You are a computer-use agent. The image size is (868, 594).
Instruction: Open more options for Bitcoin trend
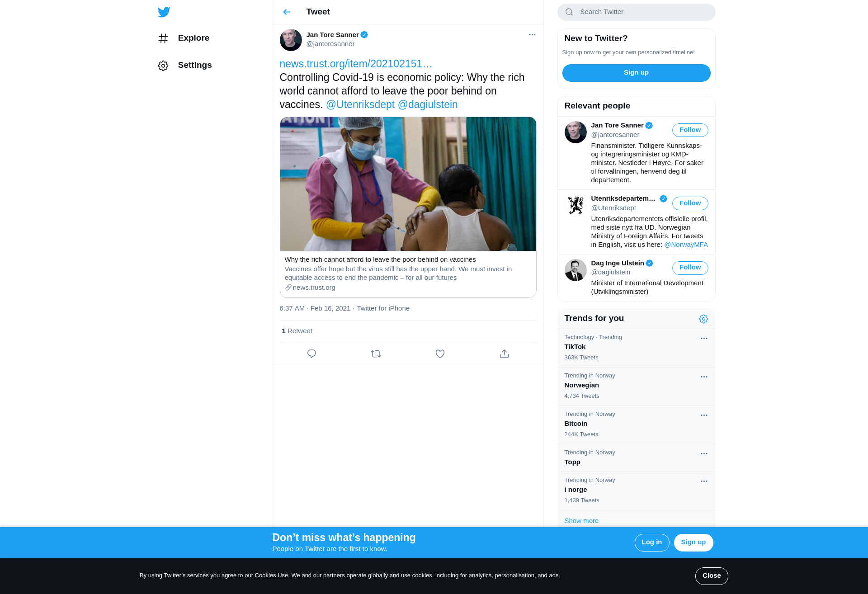(x=704, y=415)
